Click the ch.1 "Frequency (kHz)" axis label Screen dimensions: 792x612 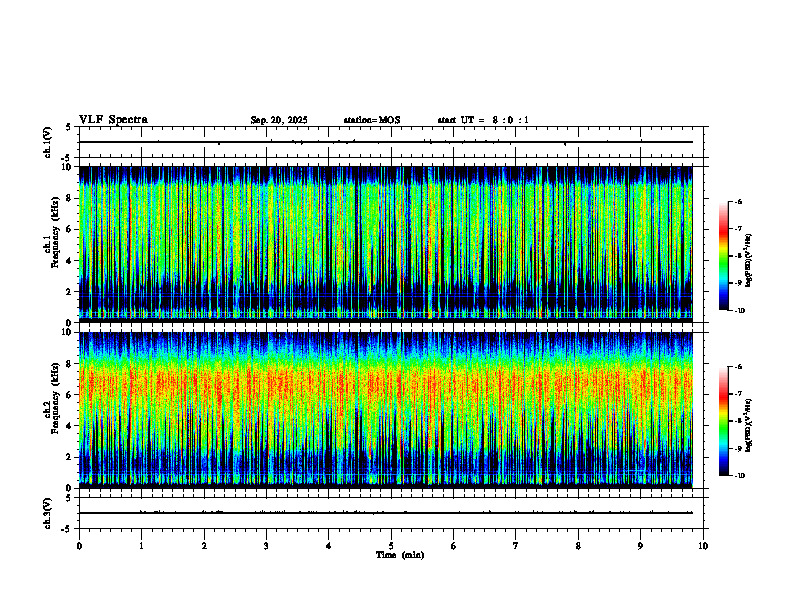tap(55, 232)
